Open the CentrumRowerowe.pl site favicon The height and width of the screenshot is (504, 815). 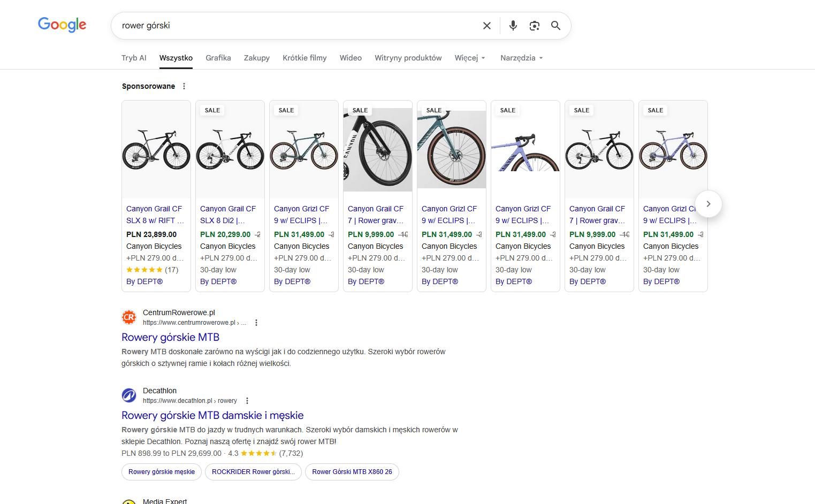(x=129, y=317)
